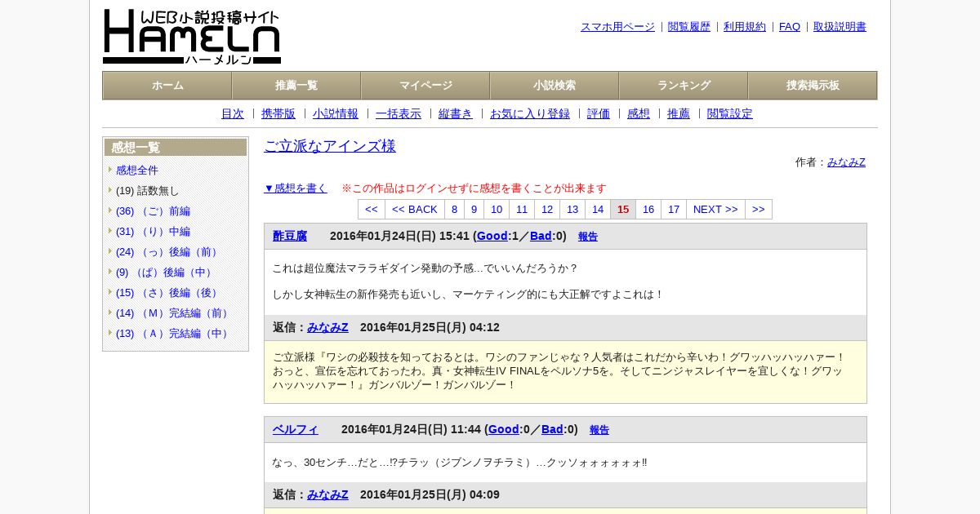Click the Hameln site logo

pyautogui.click(x=192, y=37)
